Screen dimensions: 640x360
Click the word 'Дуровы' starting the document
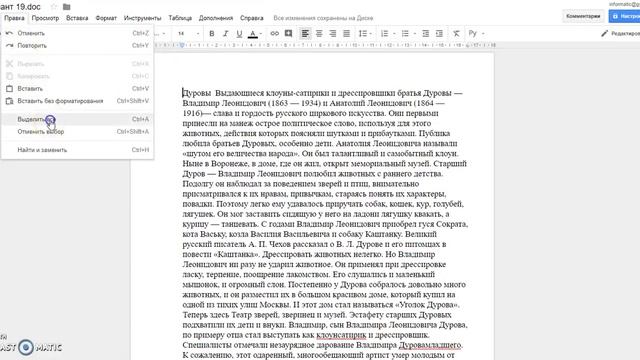point(197,93)
